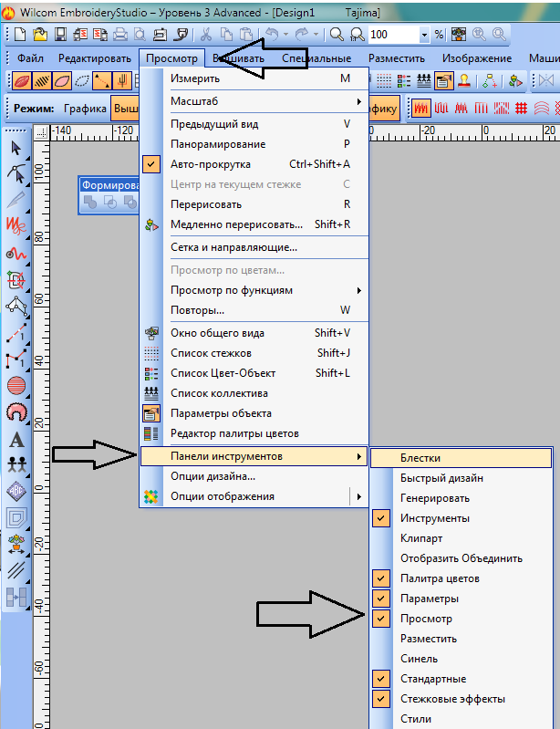Screen dimensions: 560x729
Task: Choose Список стежков menu item
Action: coord(254,353)
